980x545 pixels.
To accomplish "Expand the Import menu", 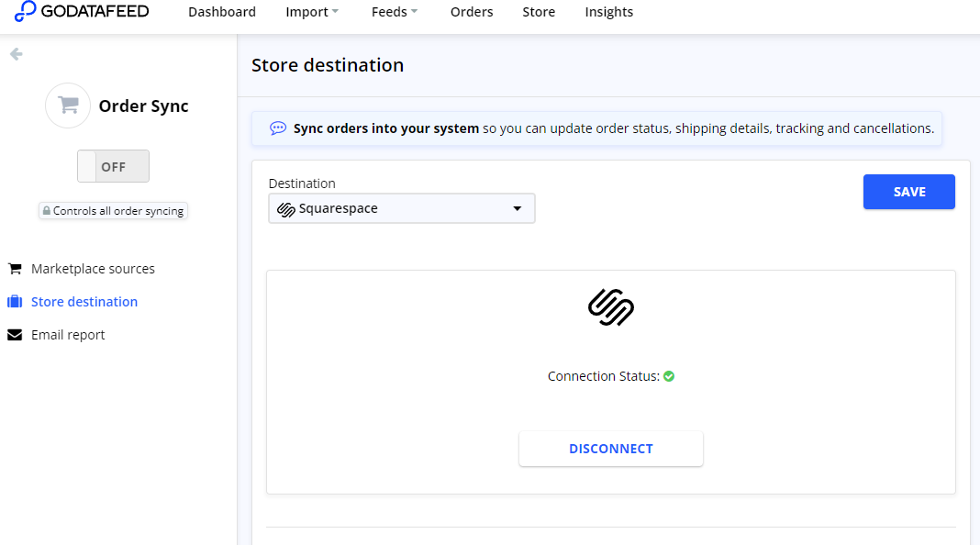I will tap(312, 12).
